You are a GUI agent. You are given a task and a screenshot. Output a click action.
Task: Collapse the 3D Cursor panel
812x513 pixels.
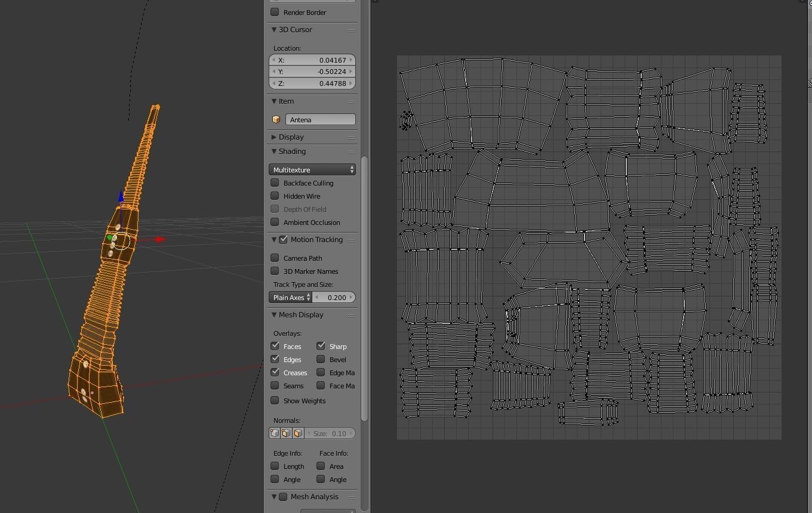click(x=274, y=30)
